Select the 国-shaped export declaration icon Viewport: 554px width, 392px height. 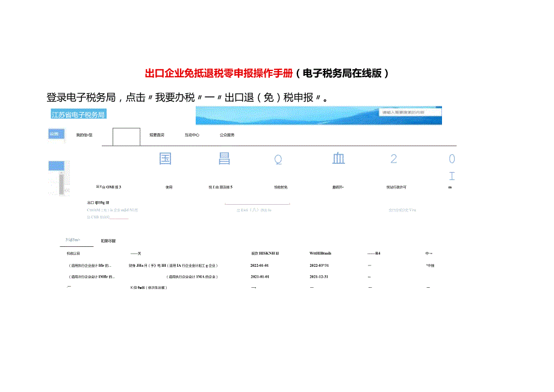pos(164,158)
